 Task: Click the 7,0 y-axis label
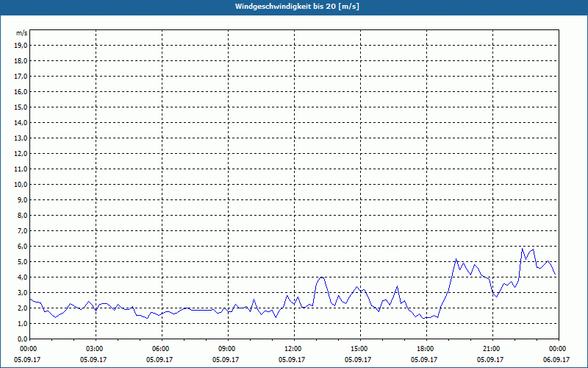click(22, 230)
